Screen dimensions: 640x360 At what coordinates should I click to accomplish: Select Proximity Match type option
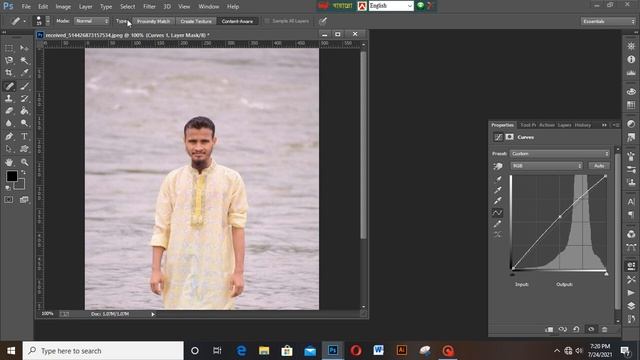[153, 21]
